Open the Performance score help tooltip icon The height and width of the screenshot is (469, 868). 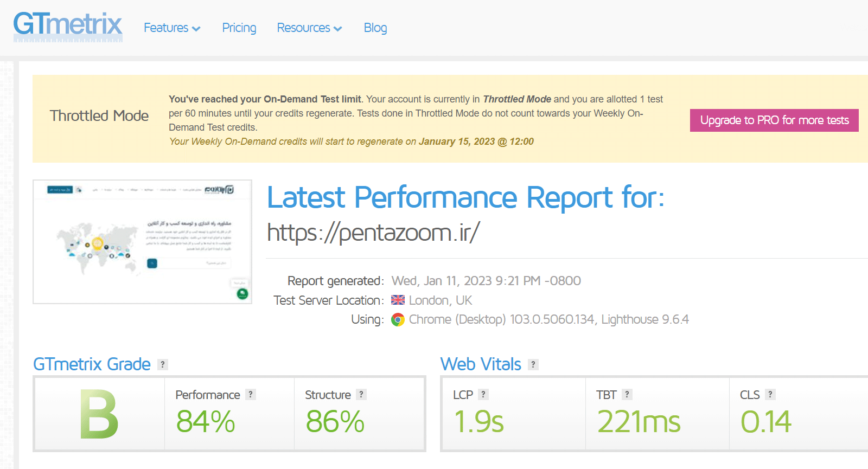pyautogui.click(x=250, y=395)
